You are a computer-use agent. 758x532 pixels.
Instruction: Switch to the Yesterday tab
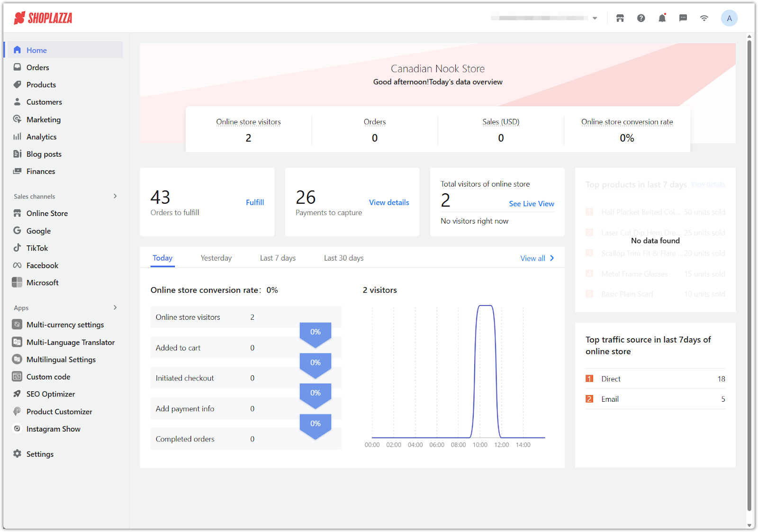point(216,258)
